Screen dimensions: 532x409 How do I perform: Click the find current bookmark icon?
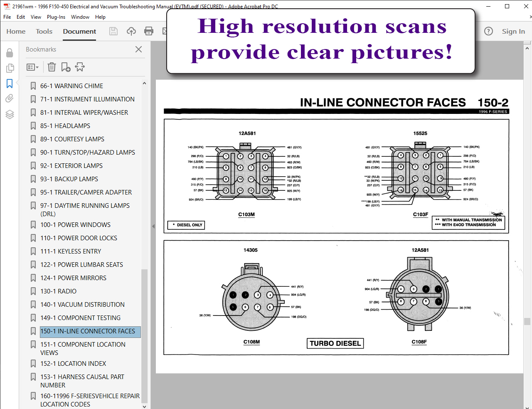[80, 67]
